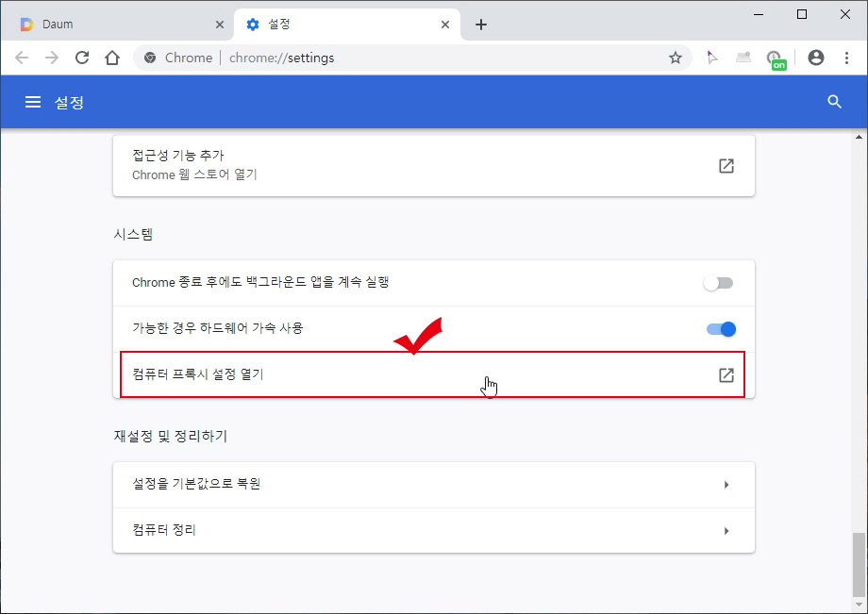Click 컴퓨터 정리 text
The height and width of the screenshot is (614, 868).
tap(164, 530)
